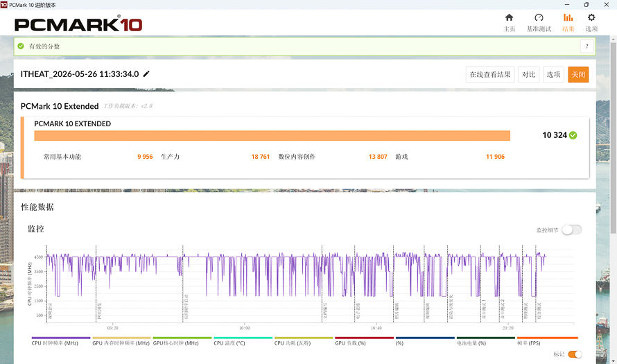The height and width of the screenshot is (364, 617).
Task: Click the PCMark 10 Extended heading
Action: (60, 106)
